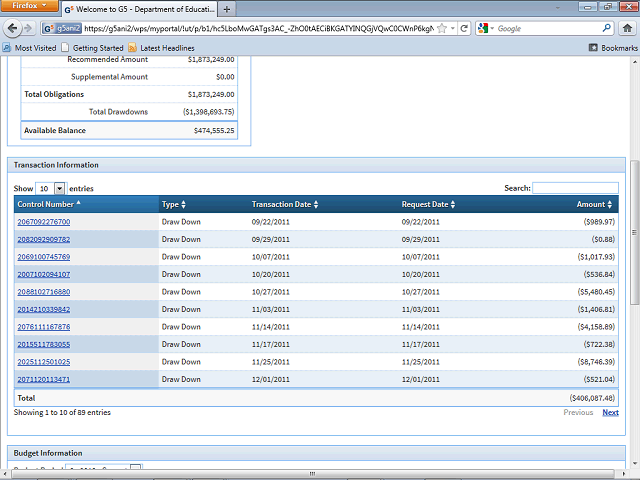
Task: Click the browser Back arrow button
Action: tap(13, 29)
